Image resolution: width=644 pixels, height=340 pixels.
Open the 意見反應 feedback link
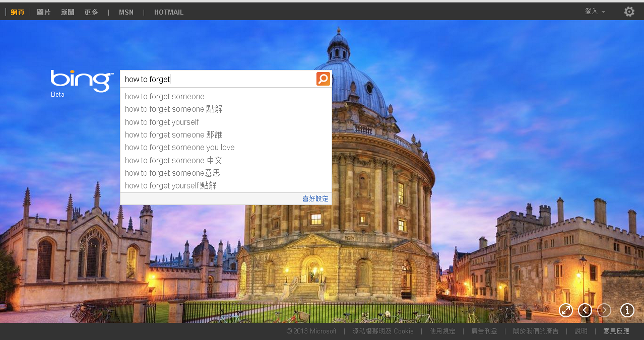[x=616, y=331]
